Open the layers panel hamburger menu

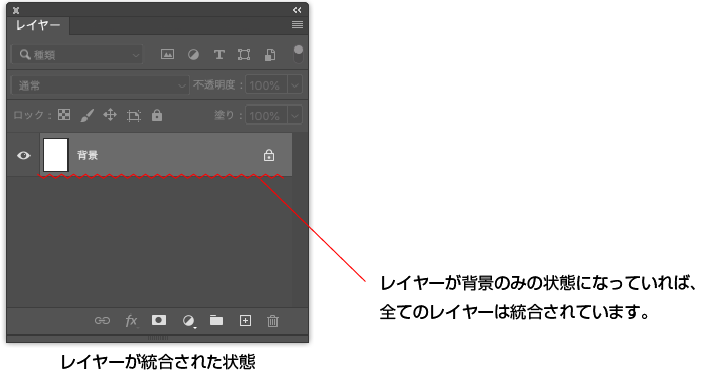297,25
